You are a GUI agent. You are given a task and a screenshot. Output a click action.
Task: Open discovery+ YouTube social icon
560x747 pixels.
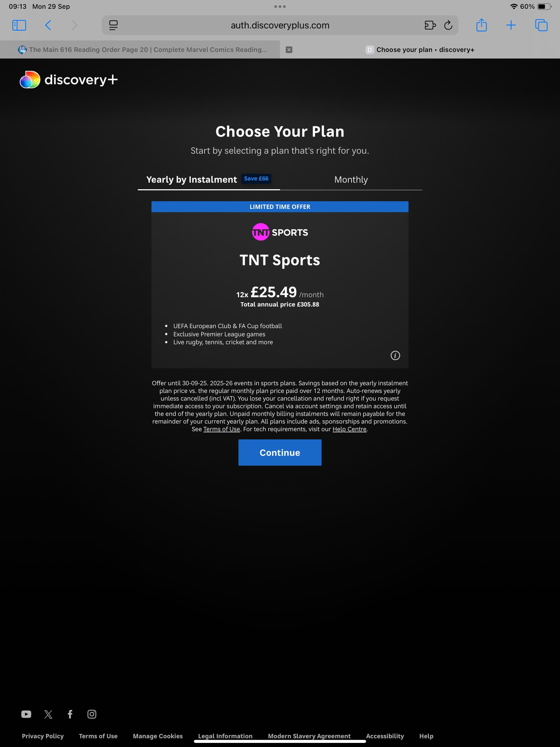26,714
